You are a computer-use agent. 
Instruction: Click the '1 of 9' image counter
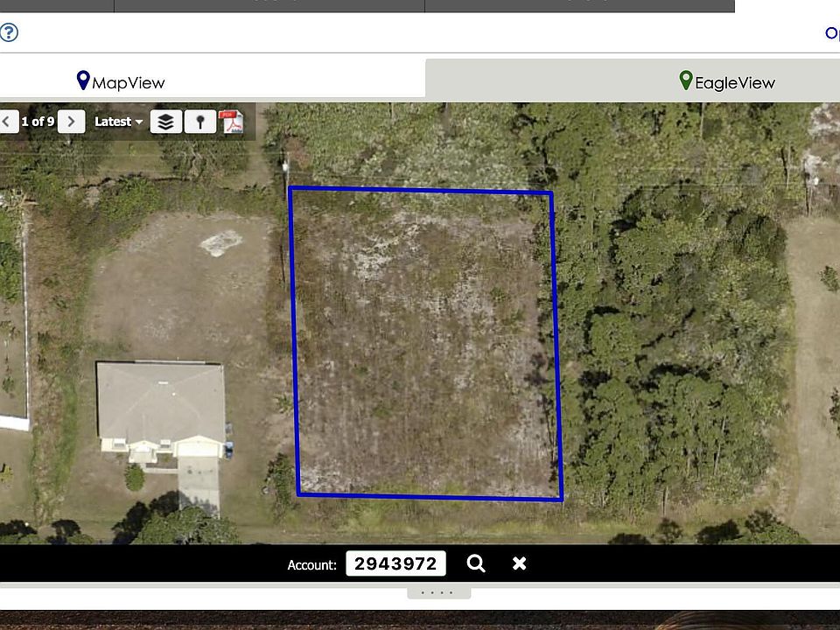tap(38, 122)
